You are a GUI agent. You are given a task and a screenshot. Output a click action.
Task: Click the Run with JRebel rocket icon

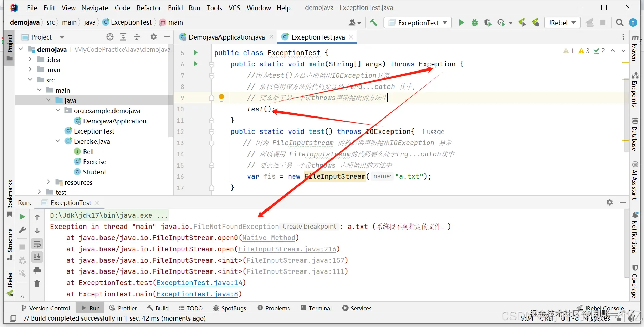point(522,22)
